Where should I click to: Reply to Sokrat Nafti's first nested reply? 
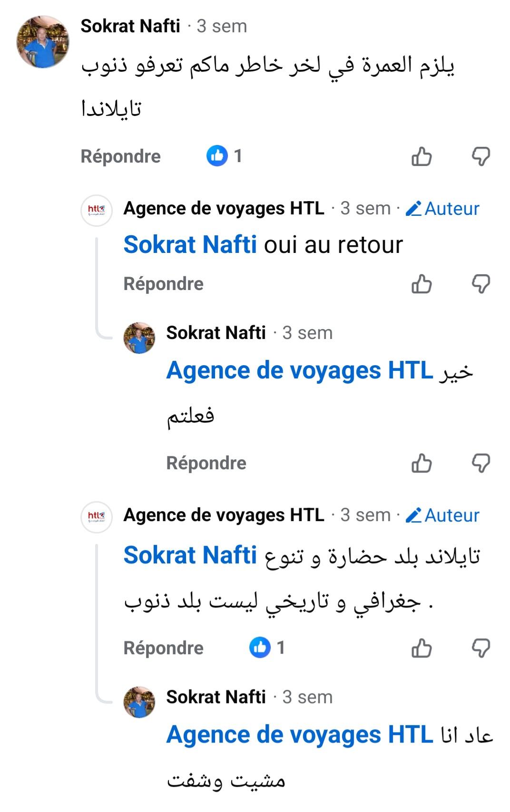(x=206, y=463)
